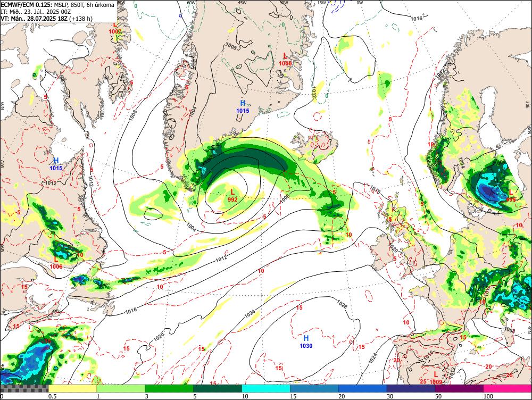Click the L 1006 label near Newfoundland
Screen dimensions: 532x400
[56, 263]
